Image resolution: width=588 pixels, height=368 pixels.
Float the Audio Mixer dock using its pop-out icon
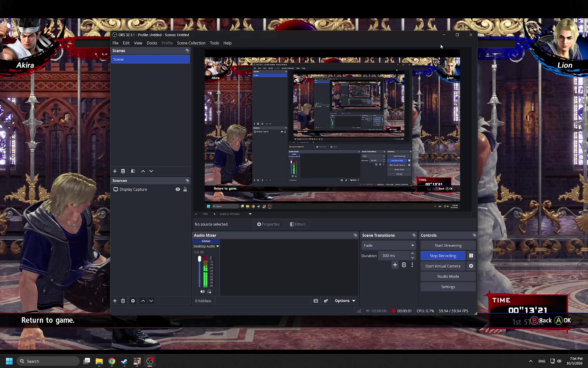click(x=355, y=235)
